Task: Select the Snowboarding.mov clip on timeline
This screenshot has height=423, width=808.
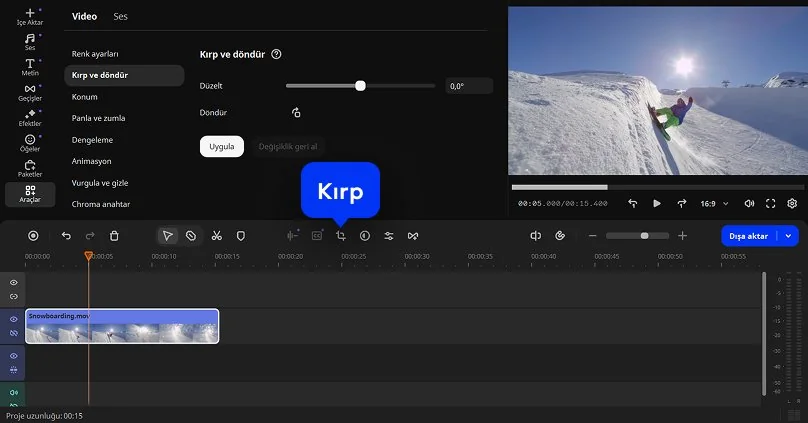Action: (x=121, y=326)
